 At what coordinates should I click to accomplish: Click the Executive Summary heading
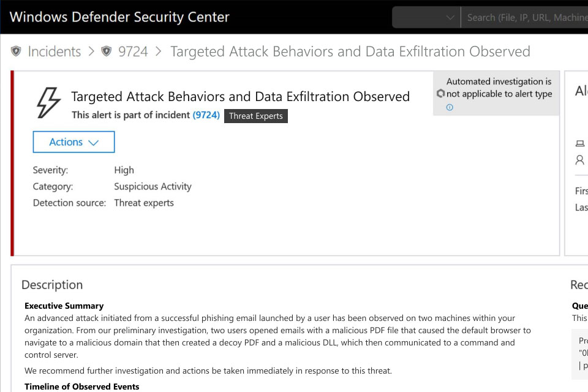[64, 306]
